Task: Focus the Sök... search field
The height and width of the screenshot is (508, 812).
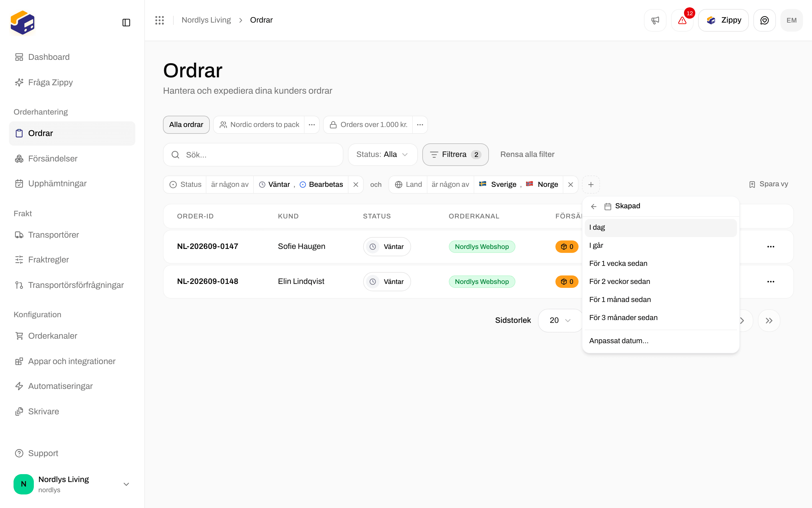Action: pyautogui.click(x=253, y=155)
